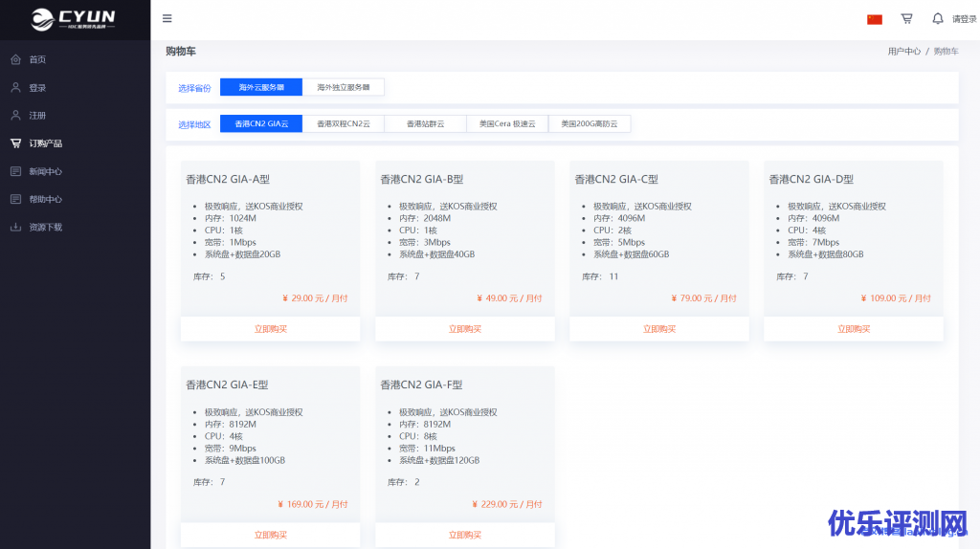The image size is (980, 549).
Task: Switch to 美国200G高防云 region
Action: tap(590, 123)
